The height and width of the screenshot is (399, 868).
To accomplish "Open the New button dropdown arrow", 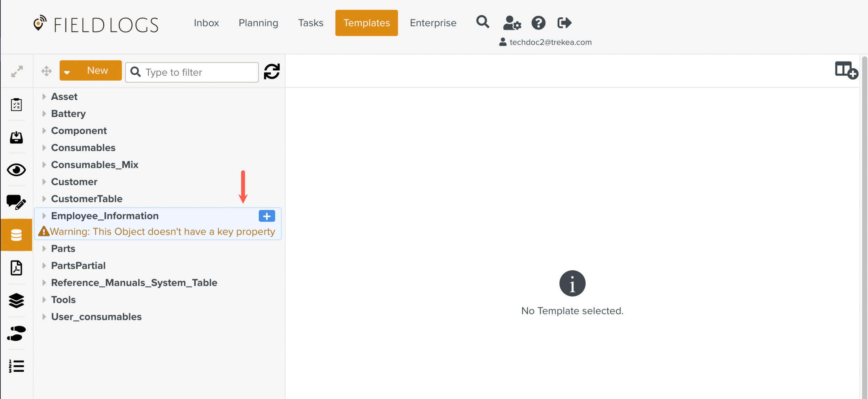I will [67, 72].
